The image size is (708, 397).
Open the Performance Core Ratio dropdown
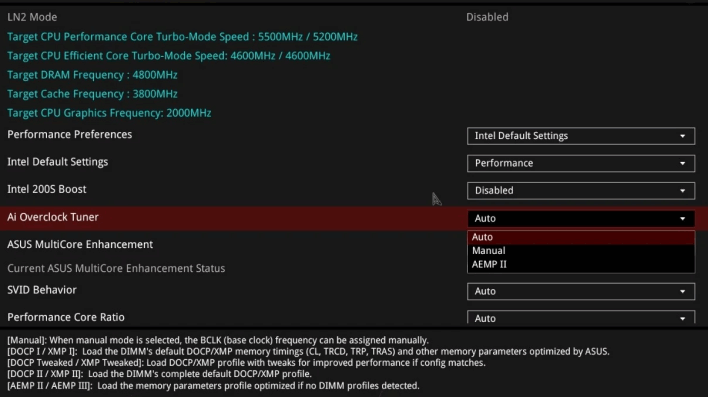(581, 317)
